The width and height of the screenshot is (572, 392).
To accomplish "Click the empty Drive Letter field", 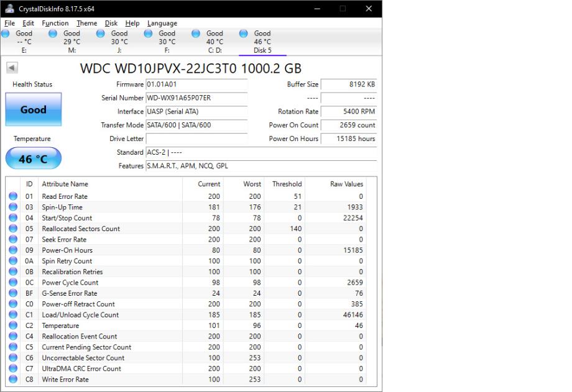I will (x=196, y=139).
